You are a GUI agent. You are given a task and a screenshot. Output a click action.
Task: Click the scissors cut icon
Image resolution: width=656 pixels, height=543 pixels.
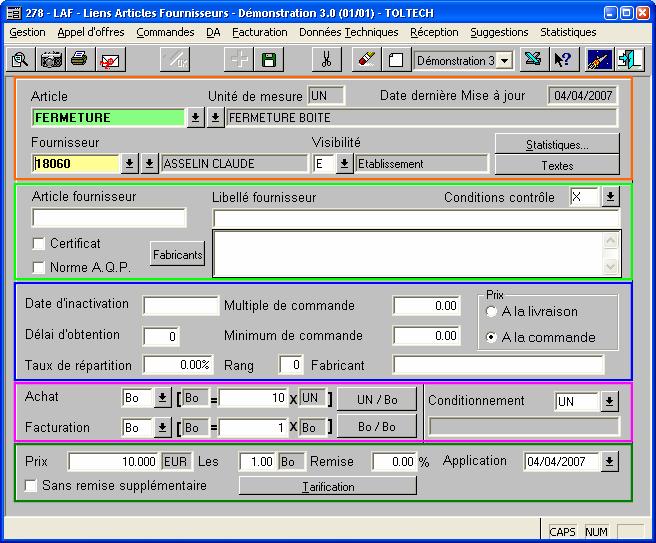click(x=324, y=60)
